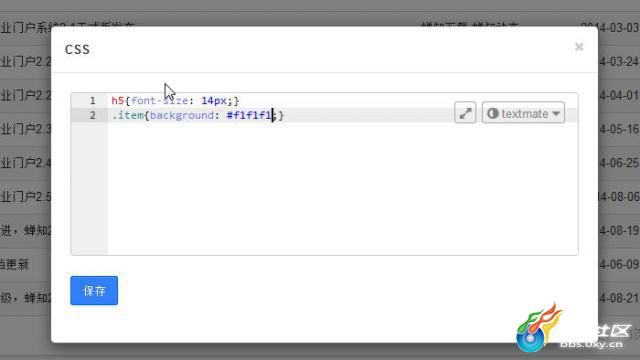This screenshot has height=360, width=640.
Task: Click the closing brace on line two
Action: tap(281, 116)
